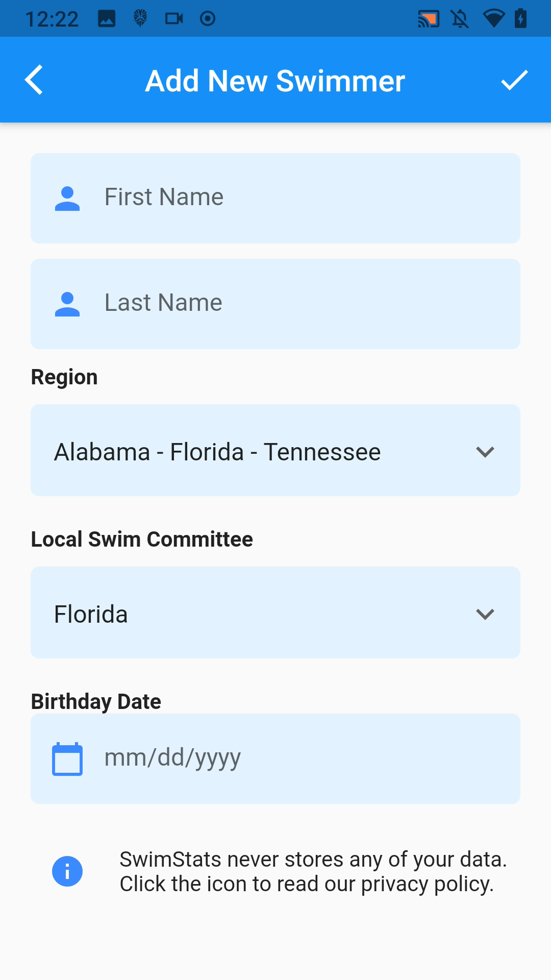Tap the video camera status icon

point(174,19)
